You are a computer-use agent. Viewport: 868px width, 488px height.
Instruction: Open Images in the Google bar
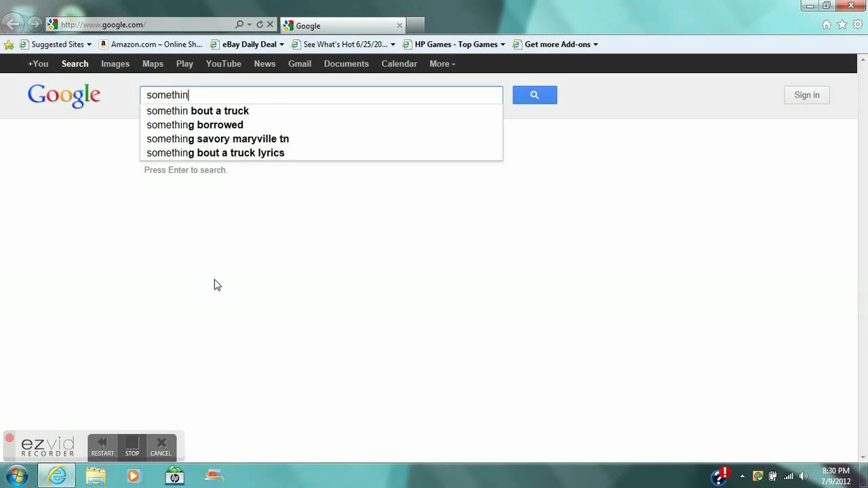pos(115,64)
